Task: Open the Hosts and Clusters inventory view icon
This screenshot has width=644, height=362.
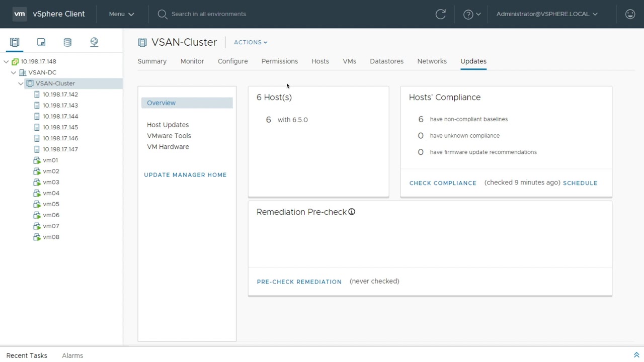Action: [15, 42]
